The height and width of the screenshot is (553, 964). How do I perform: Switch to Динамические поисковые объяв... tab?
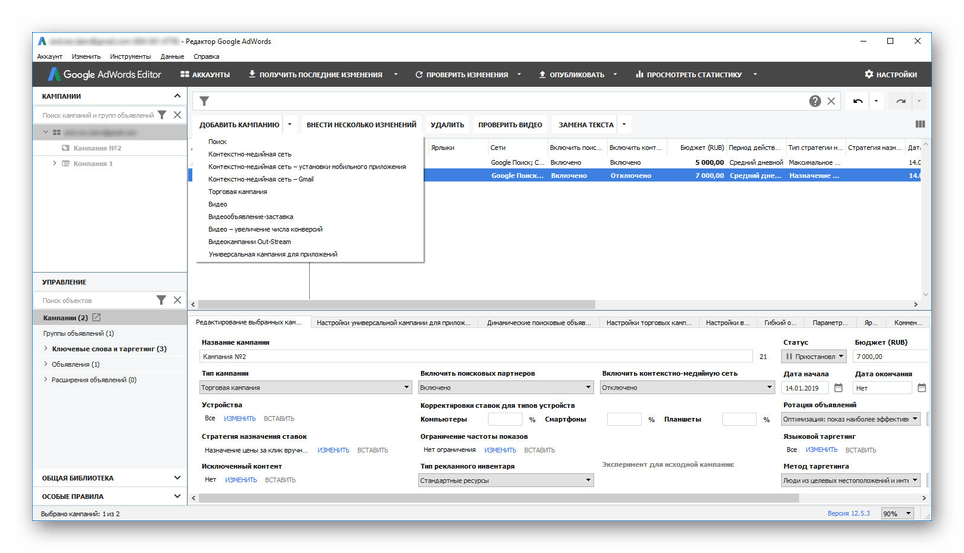point(539,322)
